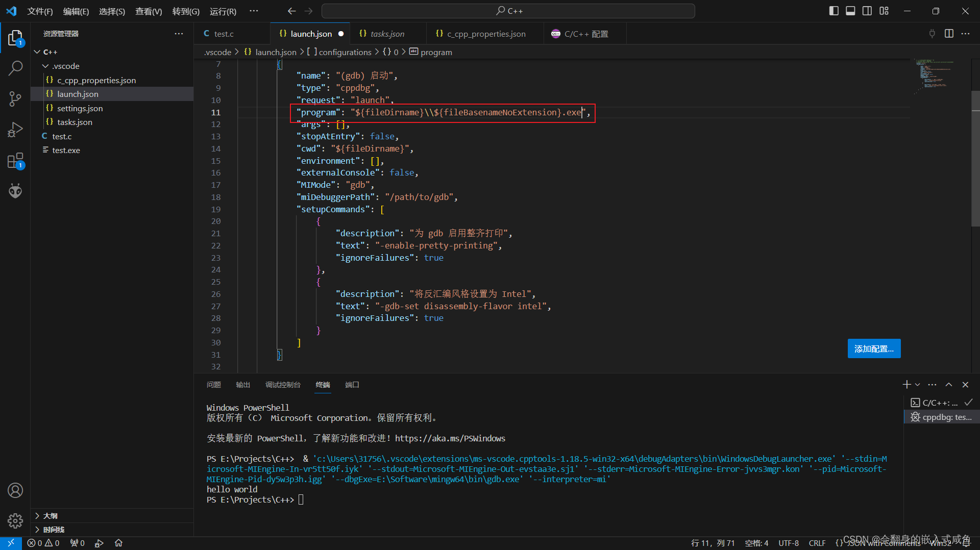
Task: Expand the 时间线 timeline section
Action: click(x=112, y=530)
